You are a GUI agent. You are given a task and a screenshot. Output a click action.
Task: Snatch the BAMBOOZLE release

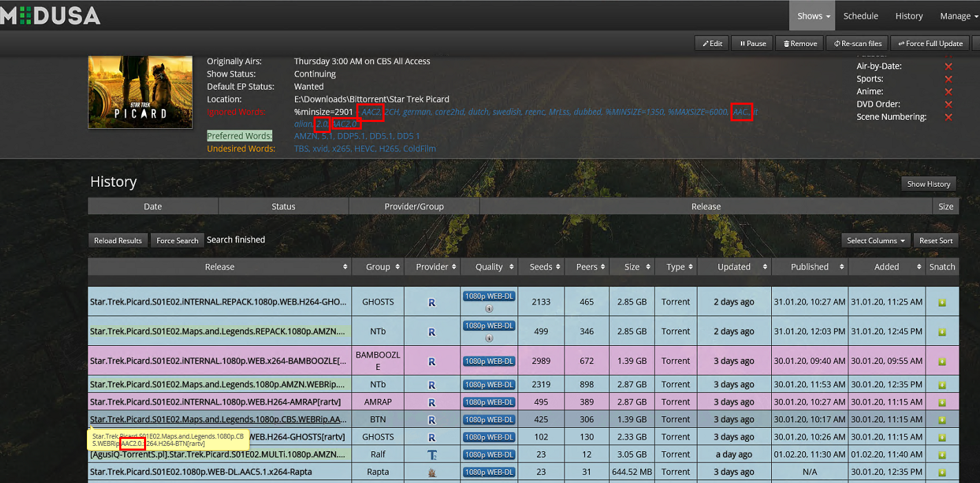941,361
